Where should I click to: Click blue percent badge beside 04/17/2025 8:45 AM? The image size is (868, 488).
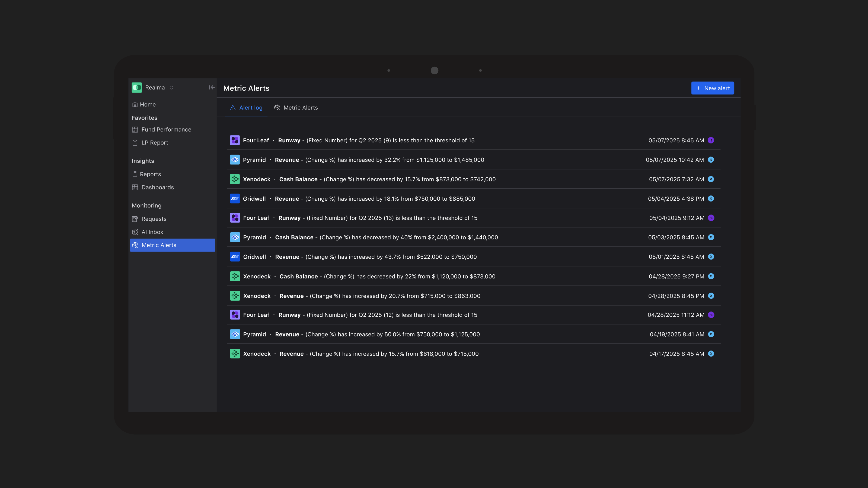711,354
